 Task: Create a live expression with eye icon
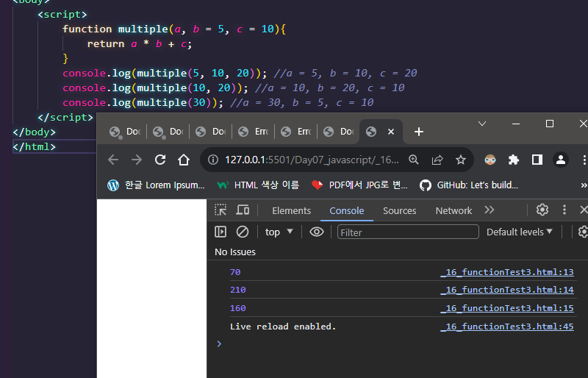317,232
